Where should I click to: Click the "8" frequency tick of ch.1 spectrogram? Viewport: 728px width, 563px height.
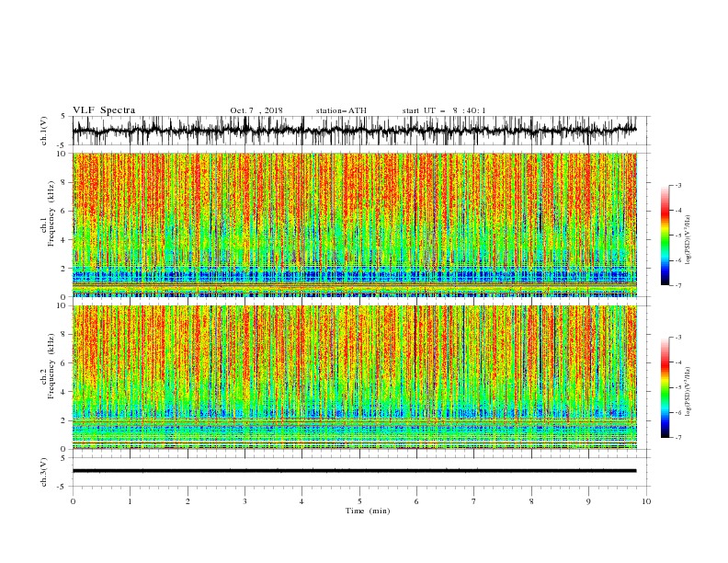click(x=64, y=182)
